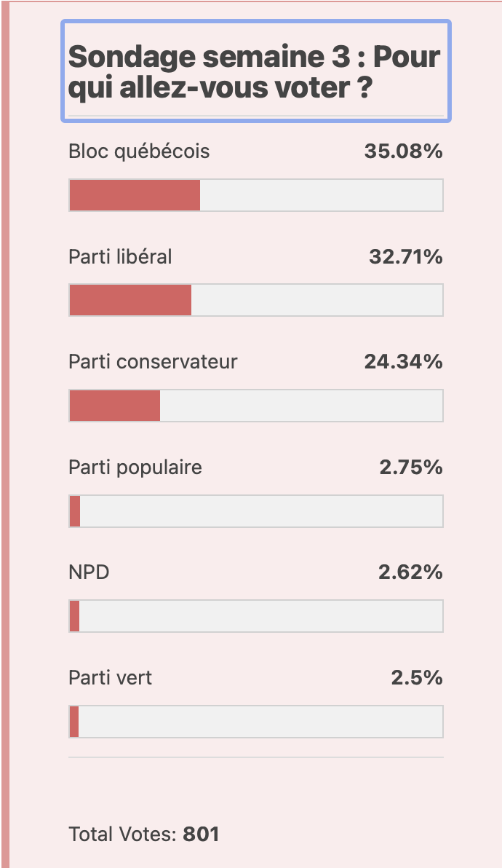Click the Parti conservateur progress bar

tap(256, 405)
